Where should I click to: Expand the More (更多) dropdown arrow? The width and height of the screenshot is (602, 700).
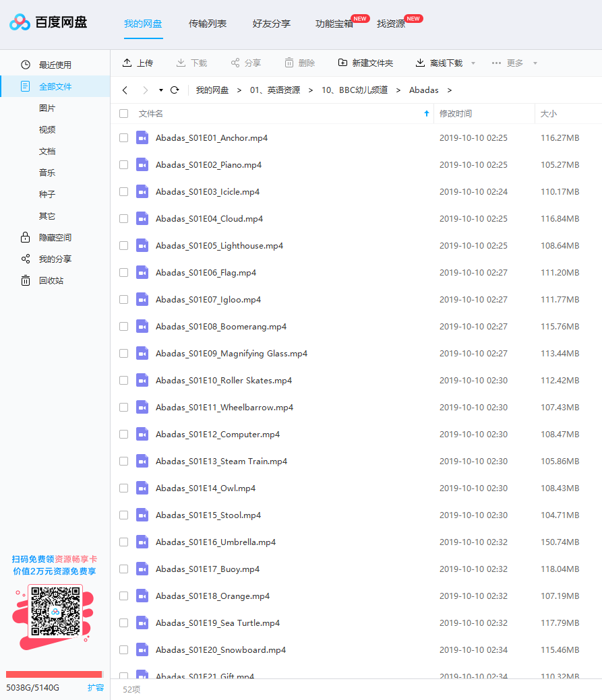[x=535, y=63]
